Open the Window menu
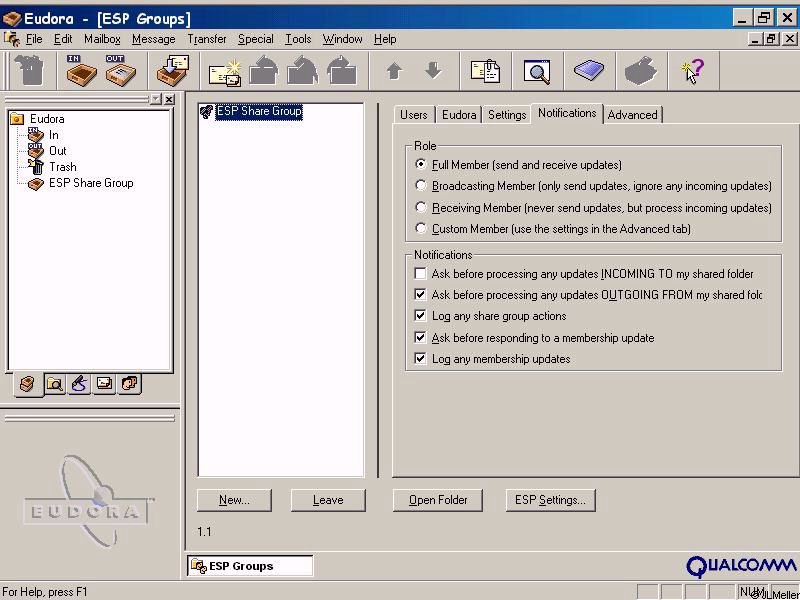800x600 pixels. tap(342, 39)
